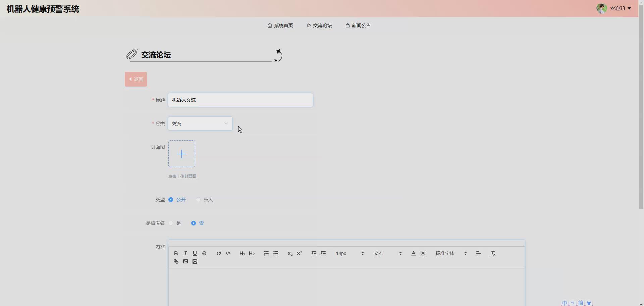This screenshot has height=306, width=644.
Task: Toggle bold formatting in editor toolbar
Action: coord(176,253)
